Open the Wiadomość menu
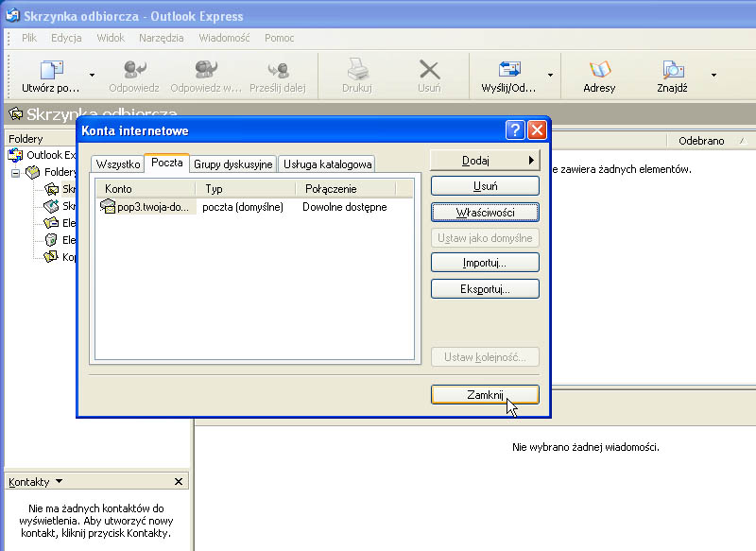This screenshot has width=756, height=551. click(224, 38)
